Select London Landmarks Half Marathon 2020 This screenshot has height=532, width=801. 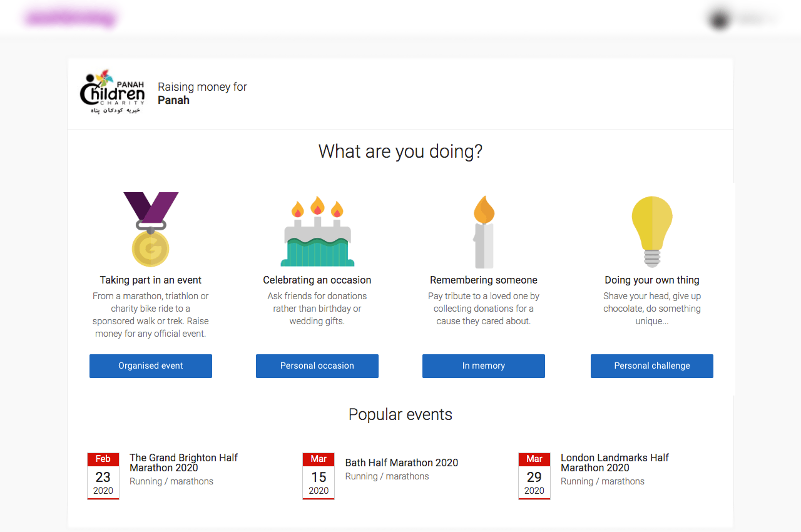click(x=615, y=463)
